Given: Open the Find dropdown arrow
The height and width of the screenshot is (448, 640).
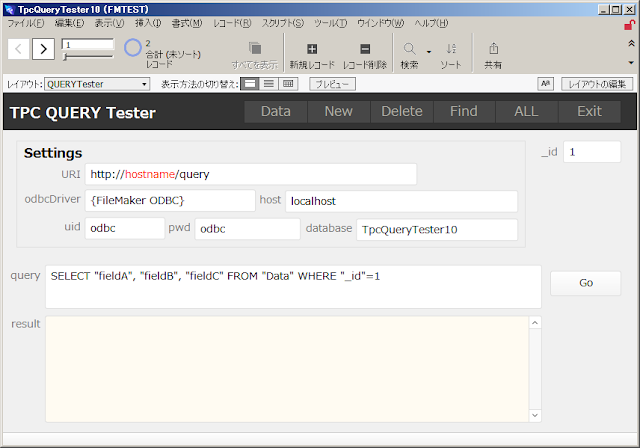Looking at the screenshot, I should click(x=429, y=52).
